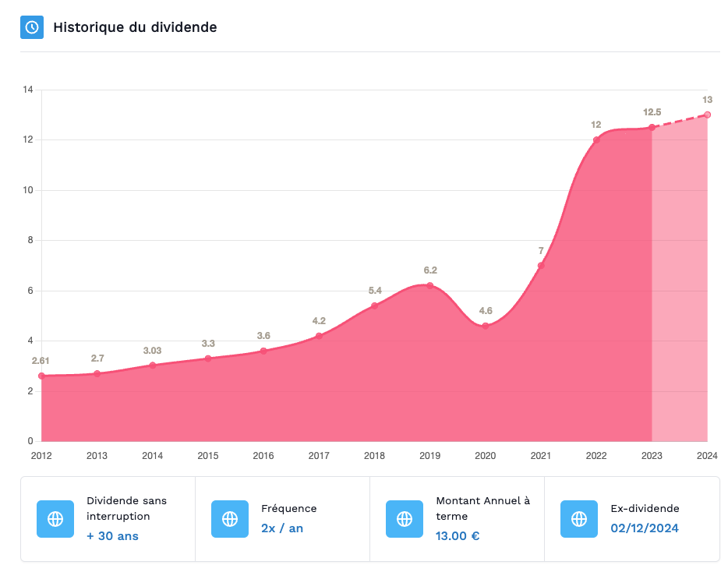Click the 3.03 value label on the chart
The width and height of the screenshot is (728, 572).
(x=152, y=351)
